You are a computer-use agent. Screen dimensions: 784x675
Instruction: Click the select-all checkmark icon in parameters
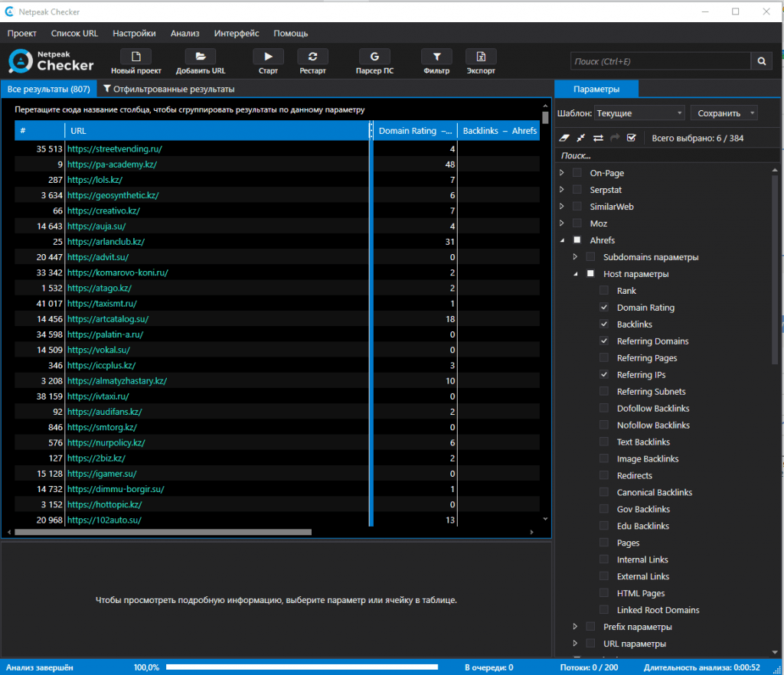(x=632, y=138)
